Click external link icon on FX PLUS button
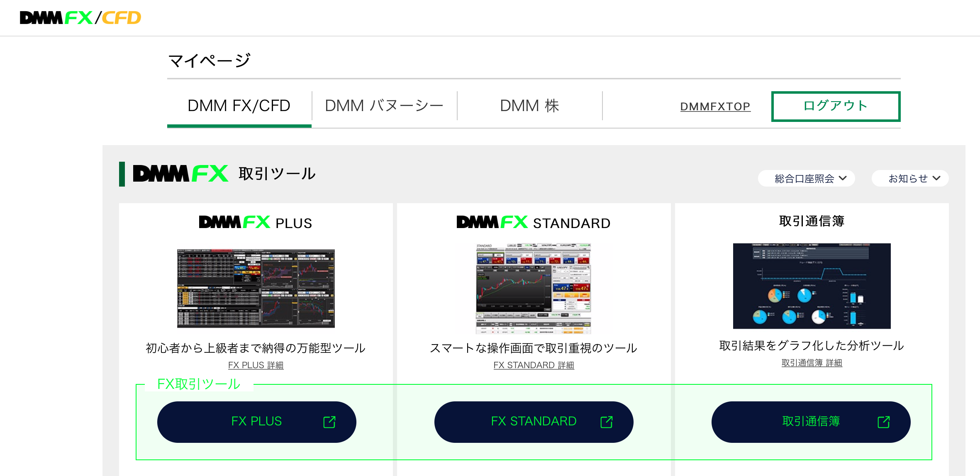The height and width of the screenshot is (476, 980). click(x=329, y=422)
